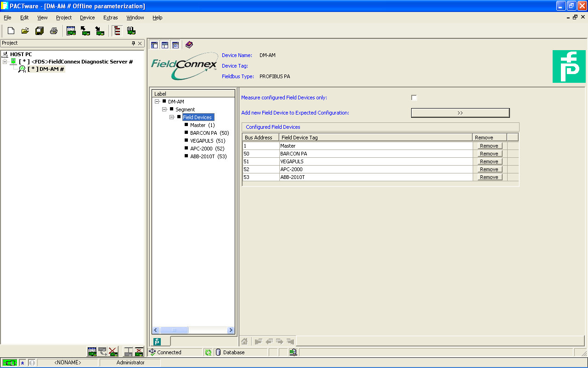
Task: Click the label tree horizontal scrollbar thumb
Action: click(174, 330)
